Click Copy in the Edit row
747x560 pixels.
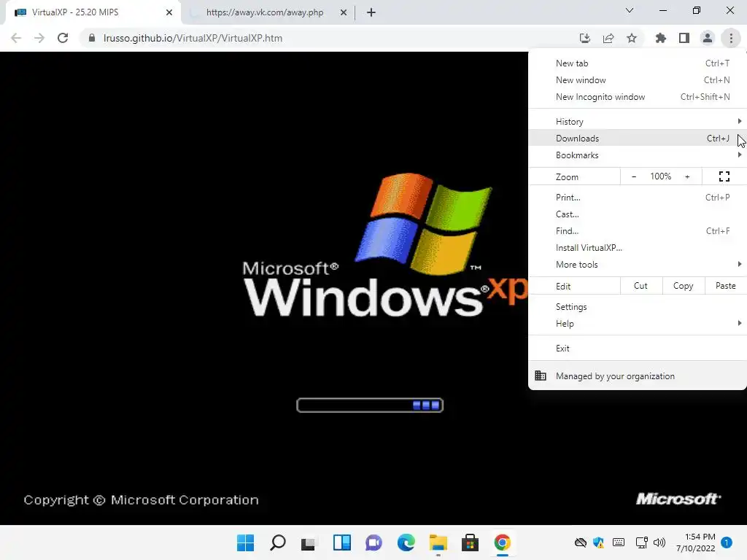pos(683,286)
